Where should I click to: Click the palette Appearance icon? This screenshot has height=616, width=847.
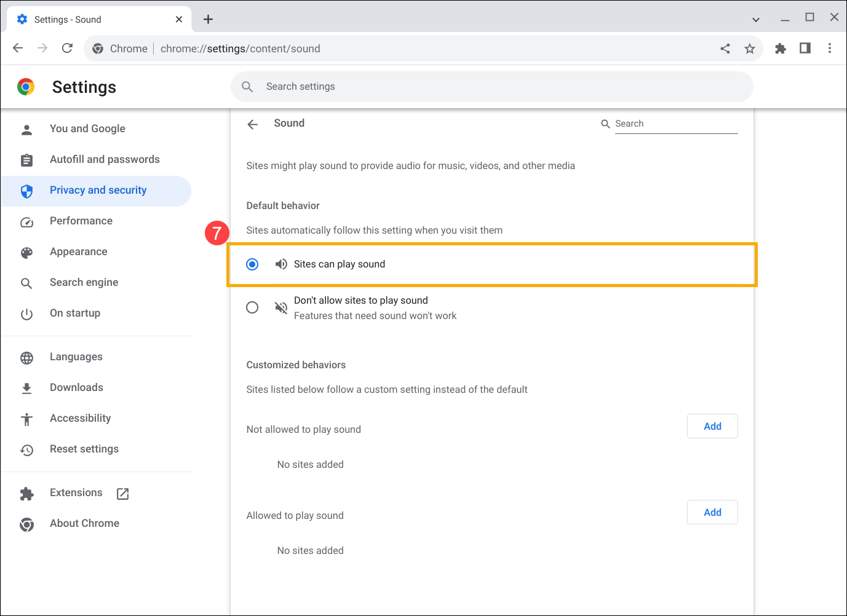click(26, 253)
